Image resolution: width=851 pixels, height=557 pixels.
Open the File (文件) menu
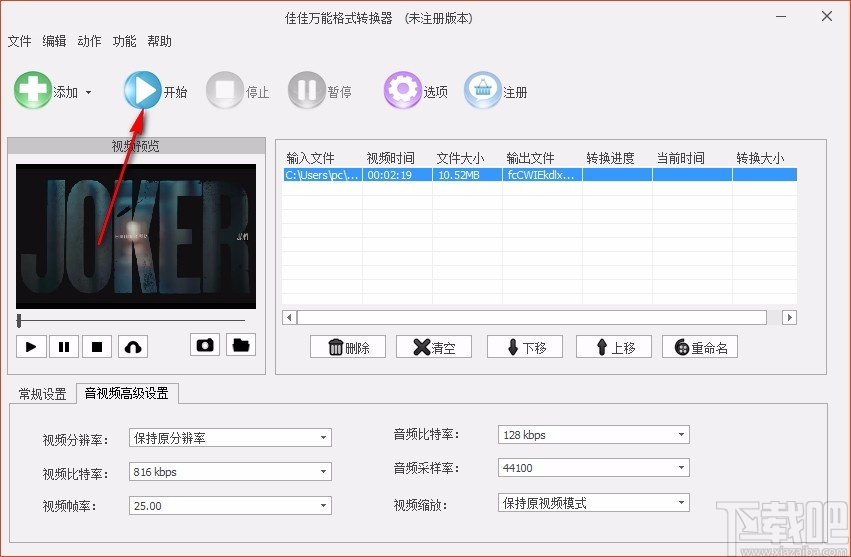[x=20, y=41]
